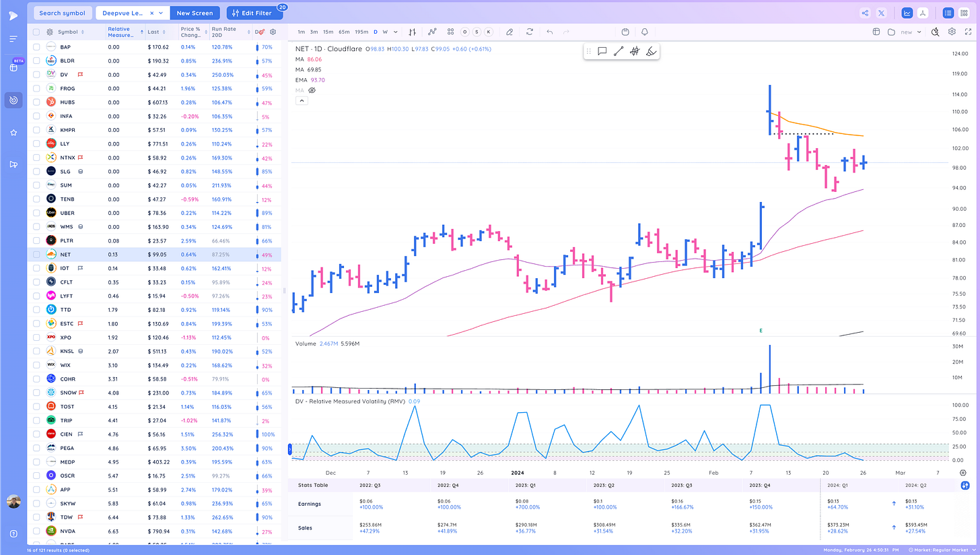Viewport: 980px width, 555px height.
Task: Toggle the K marker circle button
Action: click(x=489, y=32)
